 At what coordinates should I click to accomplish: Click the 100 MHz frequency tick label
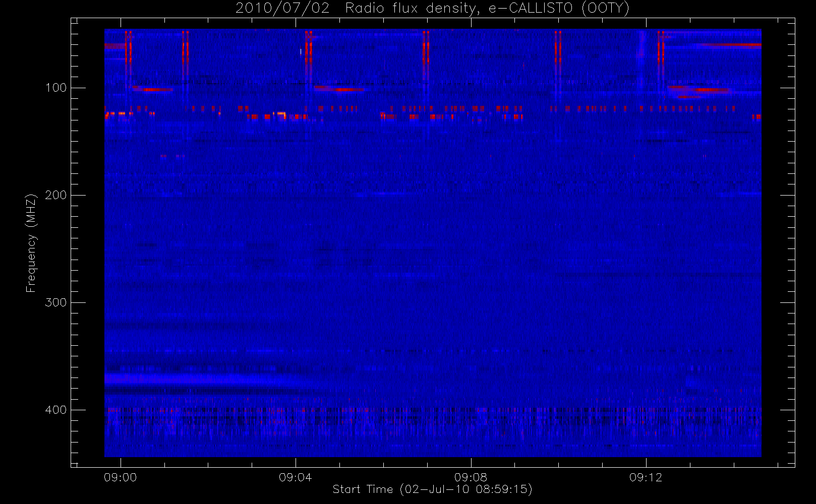click(56, 88)
